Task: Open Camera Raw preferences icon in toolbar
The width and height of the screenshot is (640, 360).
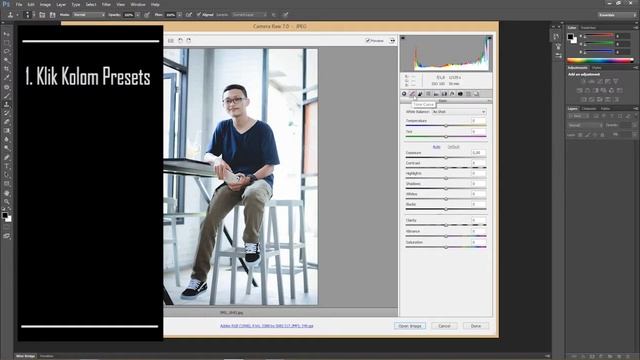Action: click(171, 40)
